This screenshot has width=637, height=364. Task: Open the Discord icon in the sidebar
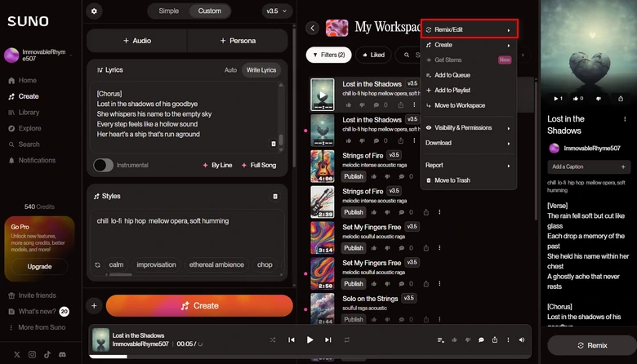pyautogui.click(x=62, y=354)
